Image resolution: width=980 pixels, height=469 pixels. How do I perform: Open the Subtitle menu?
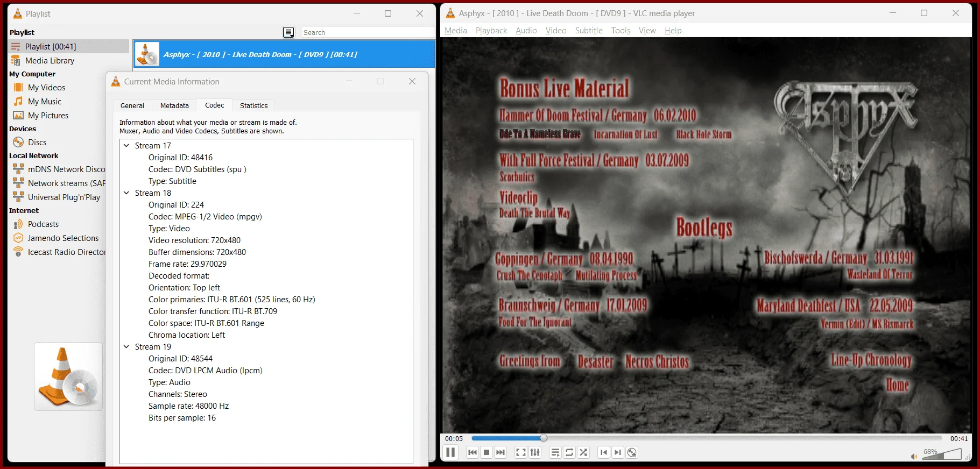pyautogui.click(x=589, y=31)
